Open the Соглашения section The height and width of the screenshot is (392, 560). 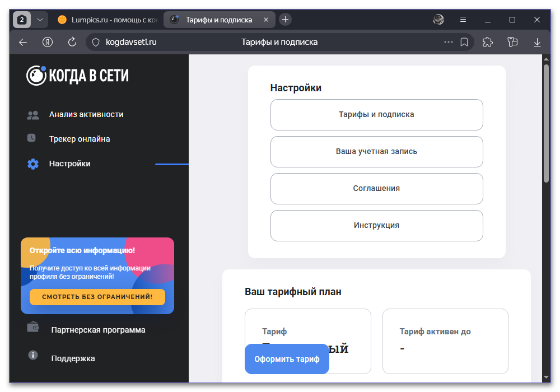(x=376, y=189)
